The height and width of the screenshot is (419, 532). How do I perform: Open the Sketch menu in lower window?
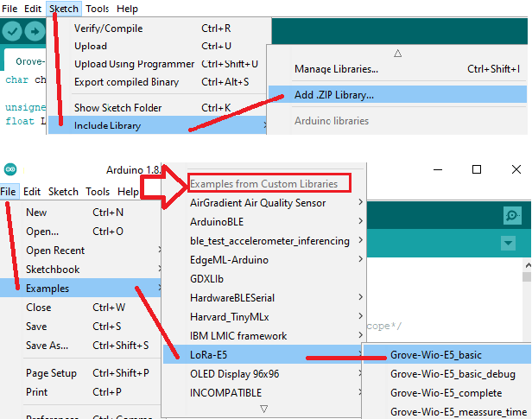pyautogui.click(x=63, y=192)
